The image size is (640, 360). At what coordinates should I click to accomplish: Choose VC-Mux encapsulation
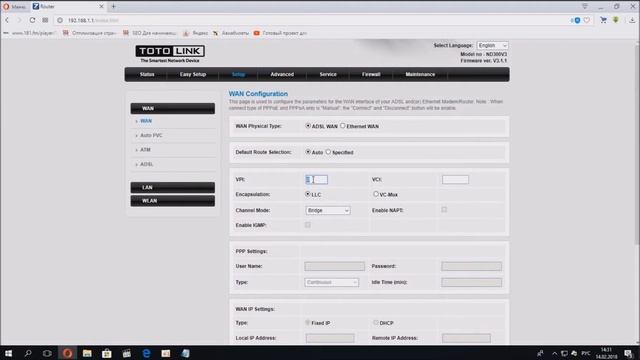click(376, 194)
